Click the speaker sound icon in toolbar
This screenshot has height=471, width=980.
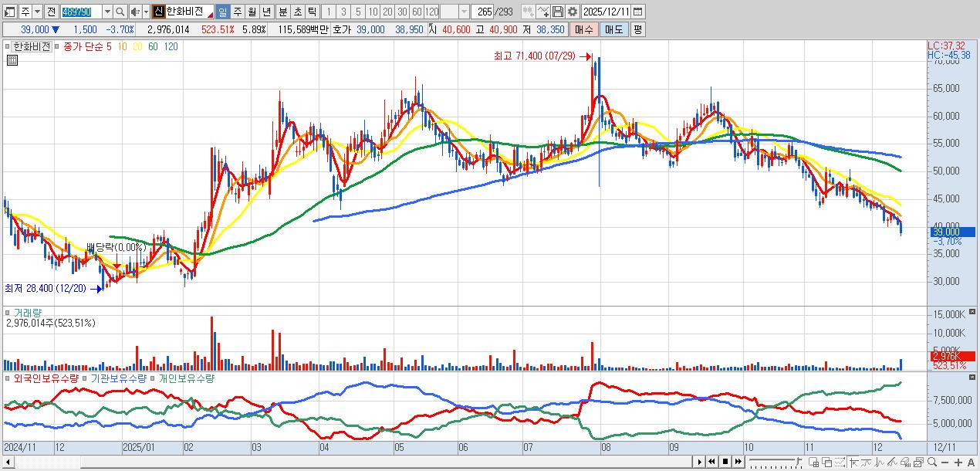tap(136, 12)
